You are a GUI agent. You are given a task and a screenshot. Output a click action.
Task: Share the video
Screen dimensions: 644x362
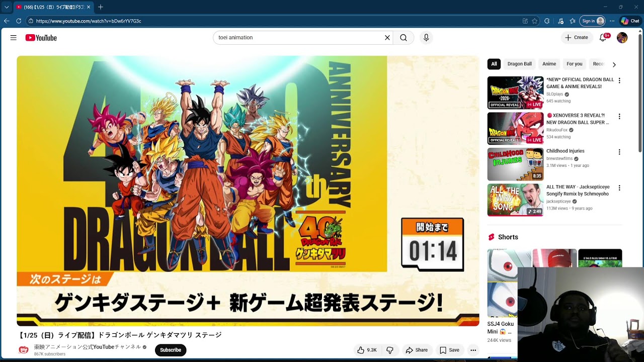pos(417,350)
